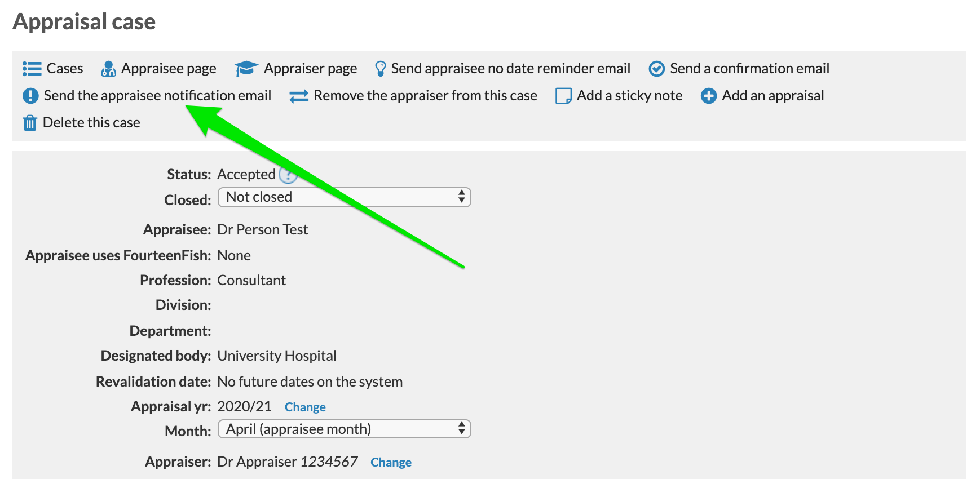Choose Remove the appraiser from this case
This screenshot has height=479, width=980.
click(x=426, y=96)
